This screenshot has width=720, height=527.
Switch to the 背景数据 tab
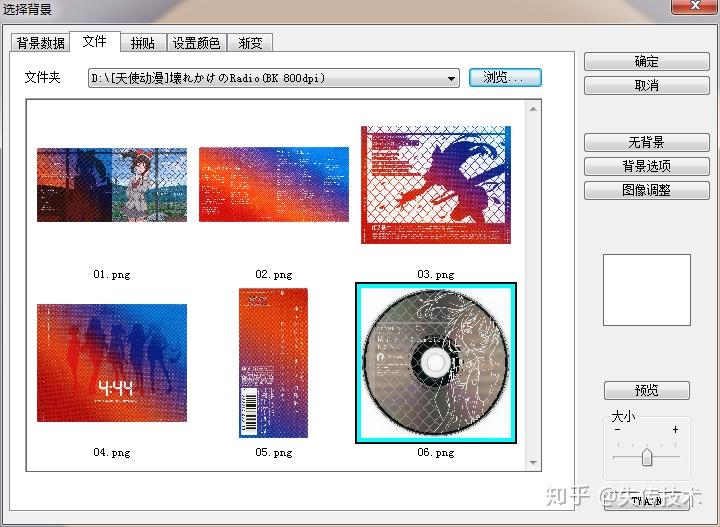(x=40, y=43)
